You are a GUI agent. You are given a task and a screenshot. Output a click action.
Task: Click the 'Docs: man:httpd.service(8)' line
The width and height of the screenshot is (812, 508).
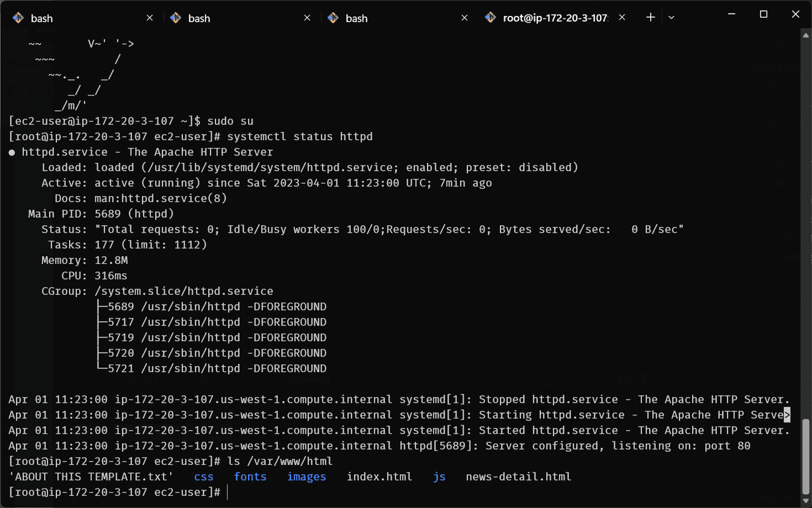click(x=141, y=199)
